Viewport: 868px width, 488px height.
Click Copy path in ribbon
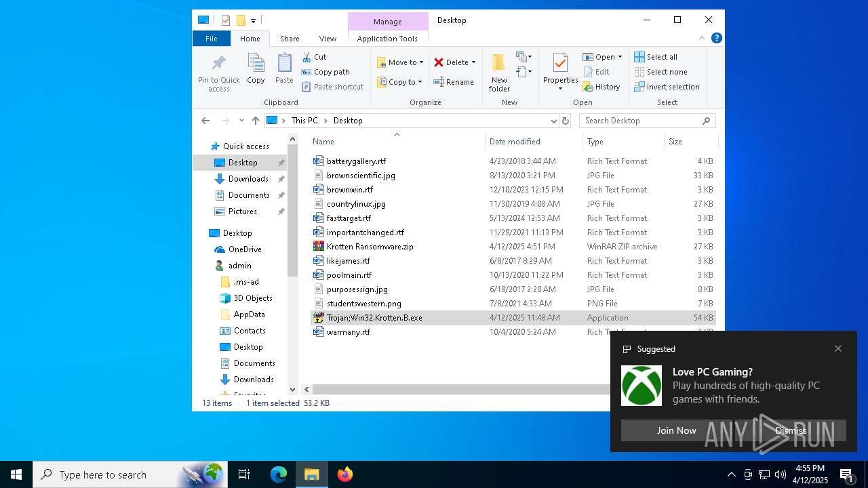[325, 72]
